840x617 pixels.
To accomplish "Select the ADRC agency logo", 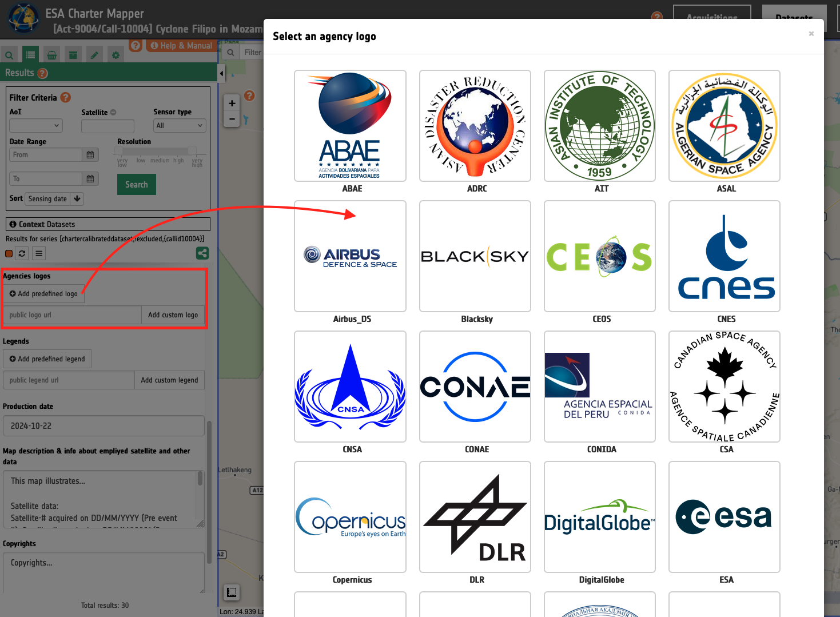I will click(475, 126).
